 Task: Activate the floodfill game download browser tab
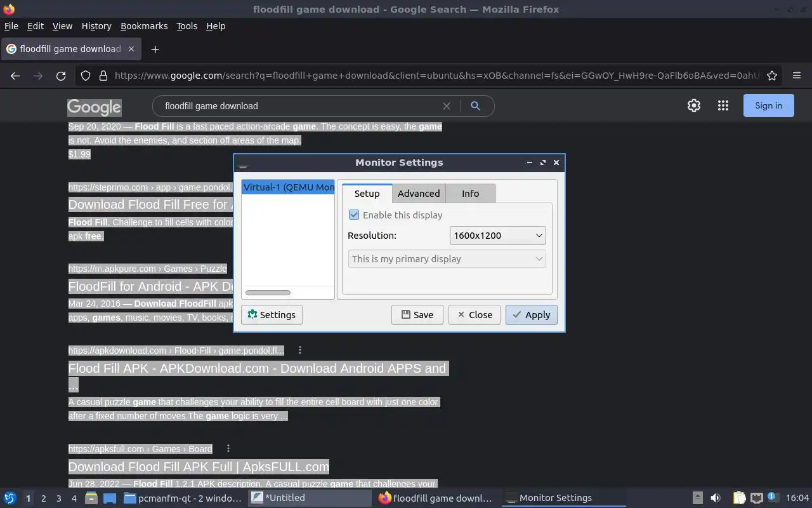click(x=70, y=49)
